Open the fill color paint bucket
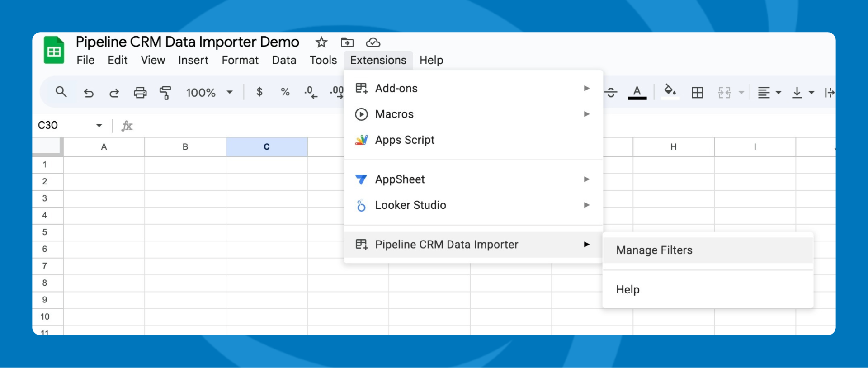Screen dimensions: 868x368 click(670, 92)
